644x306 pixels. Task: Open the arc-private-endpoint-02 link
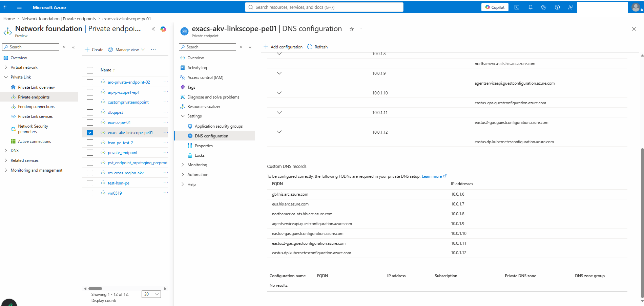click(129, 82)
